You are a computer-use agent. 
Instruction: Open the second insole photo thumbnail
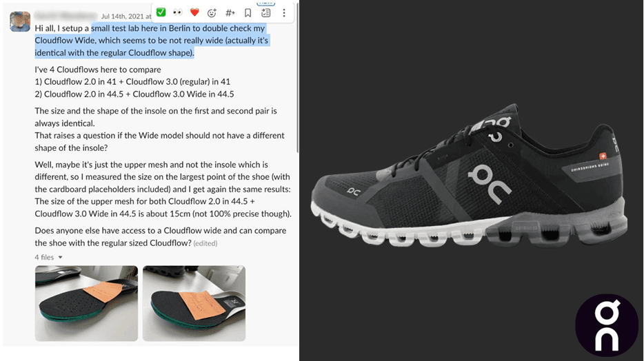194,303
